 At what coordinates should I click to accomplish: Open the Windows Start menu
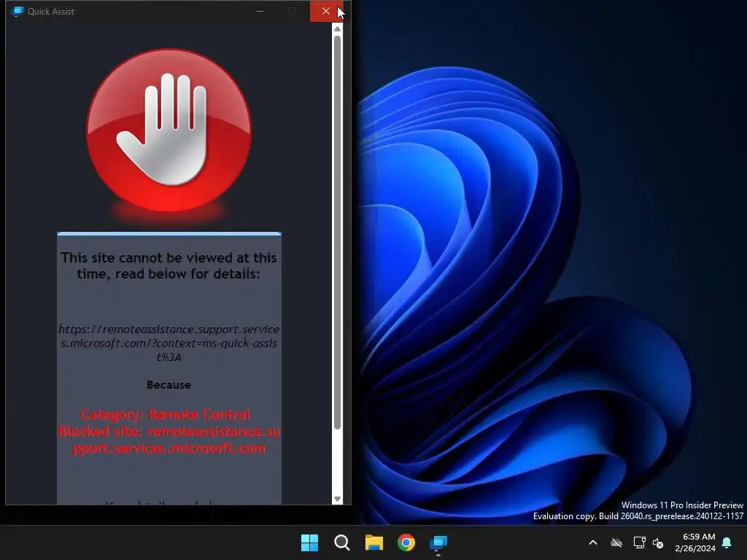coord(309,542)
